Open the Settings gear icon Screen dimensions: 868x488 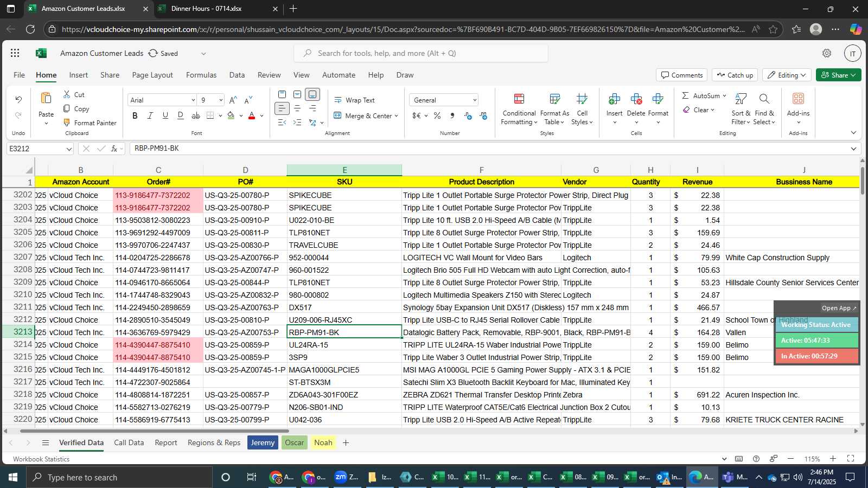point(827,53)
